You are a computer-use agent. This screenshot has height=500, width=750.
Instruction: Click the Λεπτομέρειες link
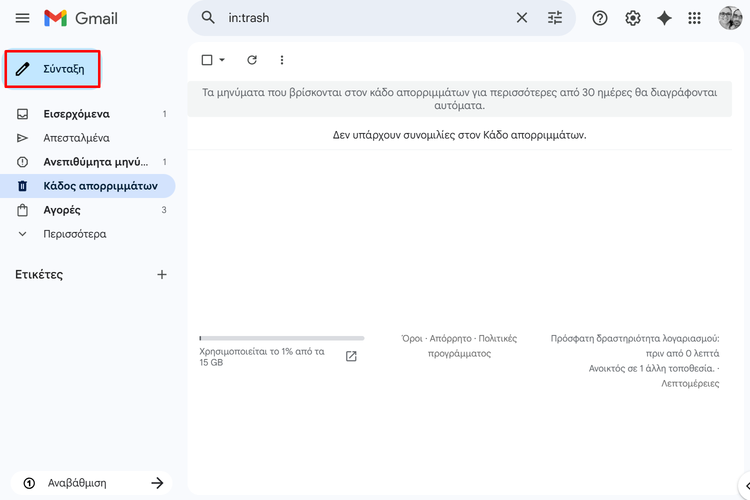pos(689,383)
